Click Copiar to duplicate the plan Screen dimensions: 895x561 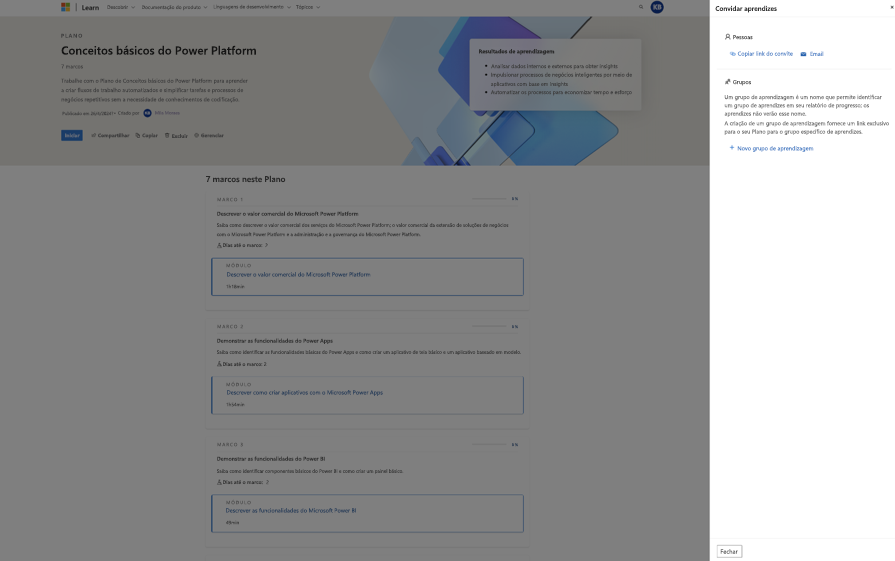click(x=147, y=136)
